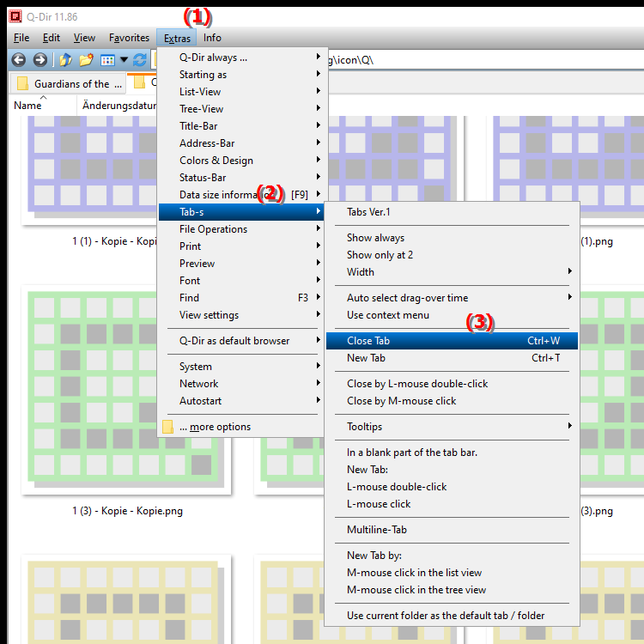Open the Find F3 submenu
644x644 pixels.
point(241,298)
